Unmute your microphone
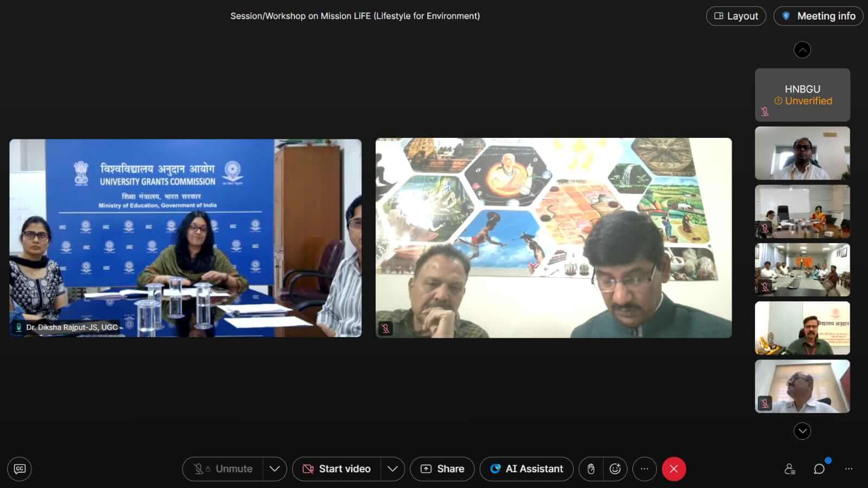This screenshot has height=488, width=868. (x=224, y=469)
